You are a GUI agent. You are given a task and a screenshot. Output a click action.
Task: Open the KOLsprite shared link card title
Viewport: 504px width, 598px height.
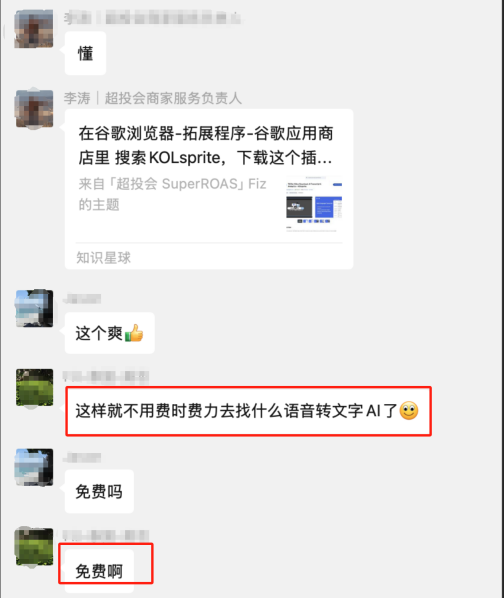(206, 146)
